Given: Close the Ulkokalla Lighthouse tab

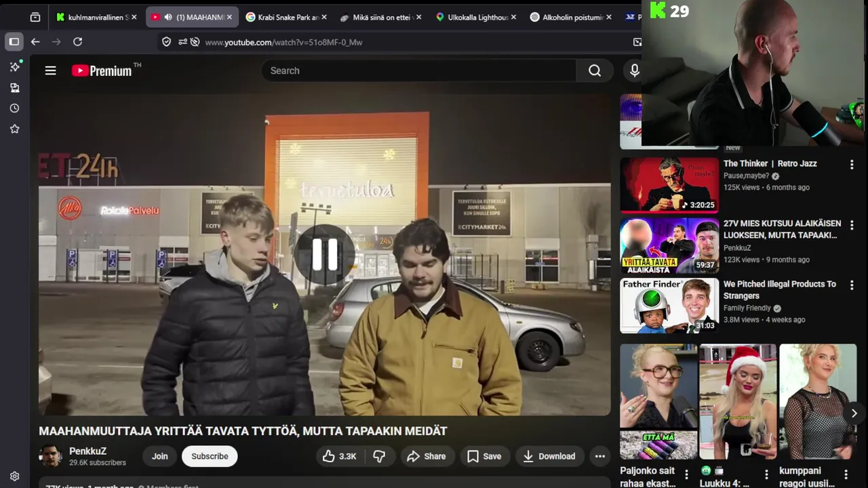Looking at the screenshot, I should [513, 17].
